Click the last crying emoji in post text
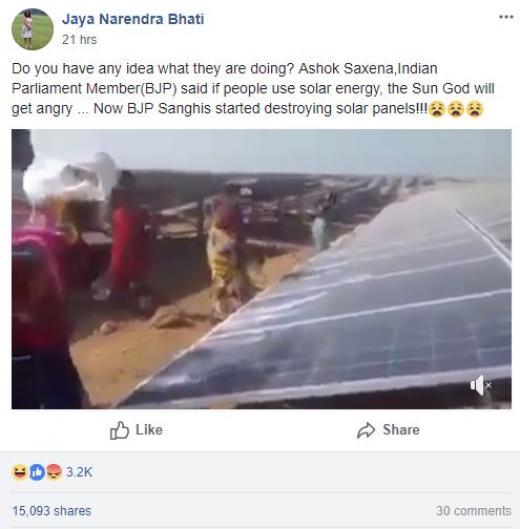The height and width of the screenshot is (529, 520). click(475, 109)
